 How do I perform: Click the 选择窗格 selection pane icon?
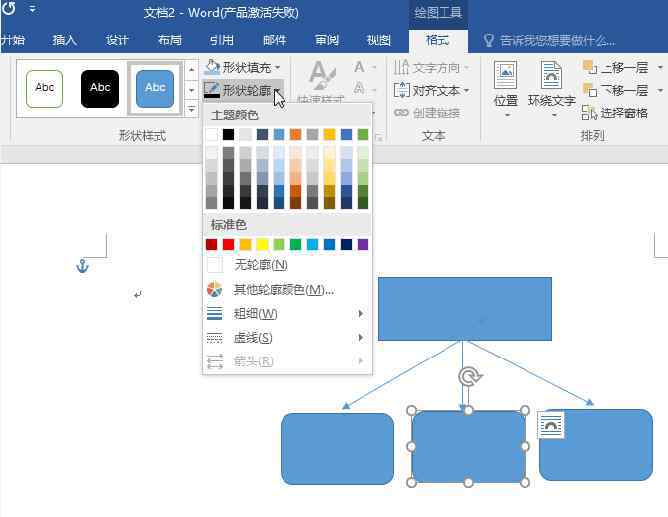click(x=589, y=113)
